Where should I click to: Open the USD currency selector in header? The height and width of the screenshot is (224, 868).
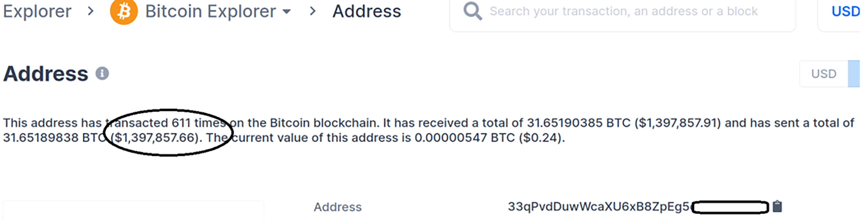(x=845, y=11)
